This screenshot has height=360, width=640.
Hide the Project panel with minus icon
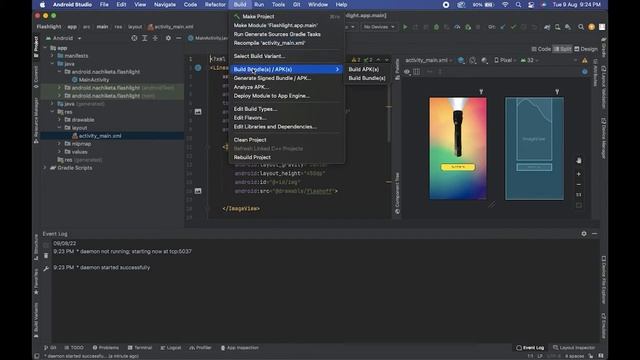178,38
